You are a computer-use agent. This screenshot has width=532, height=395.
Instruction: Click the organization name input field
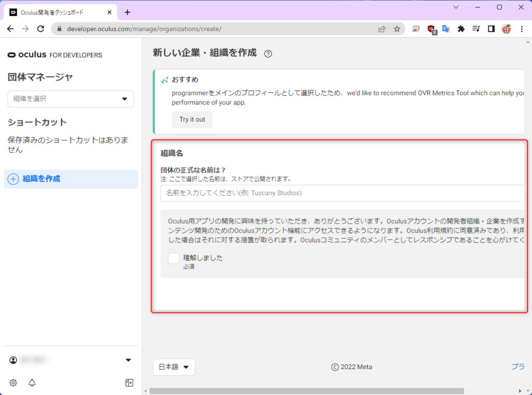coord(342,193)
